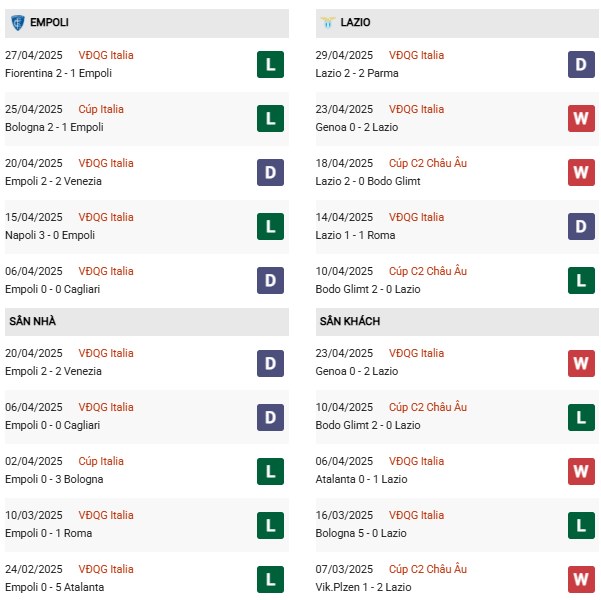The width and height of the screenshot is (601, 600).
Task: Click the D badge for Lazio 2 - 2 Parma
Action: click(582, 65)
